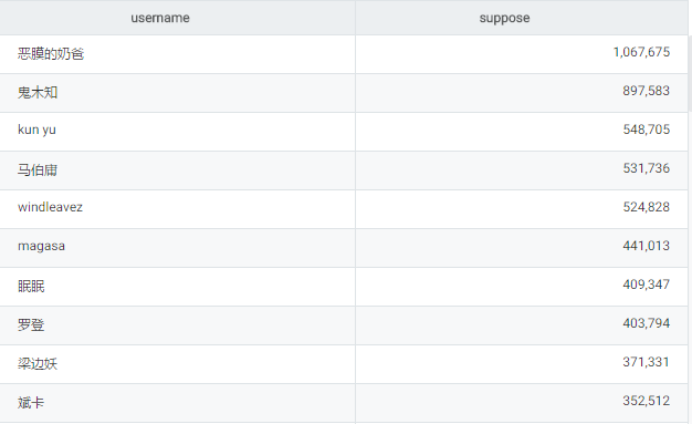
Task: Select the windleavez username cell
Action: (50, 208)
